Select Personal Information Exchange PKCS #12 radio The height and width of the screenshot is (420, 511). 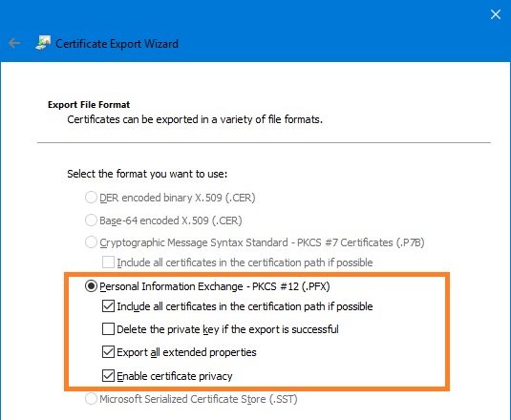[x=91, y=286]
